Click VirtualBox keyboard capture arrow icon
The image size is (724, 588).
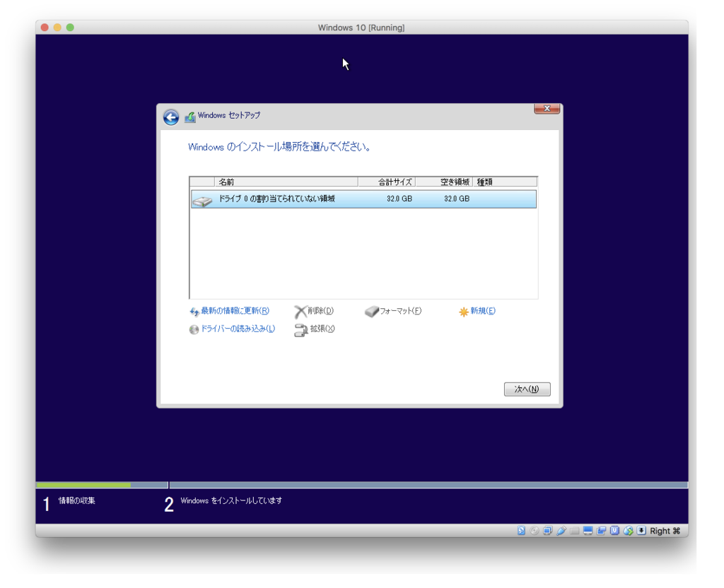coord(641,531)
